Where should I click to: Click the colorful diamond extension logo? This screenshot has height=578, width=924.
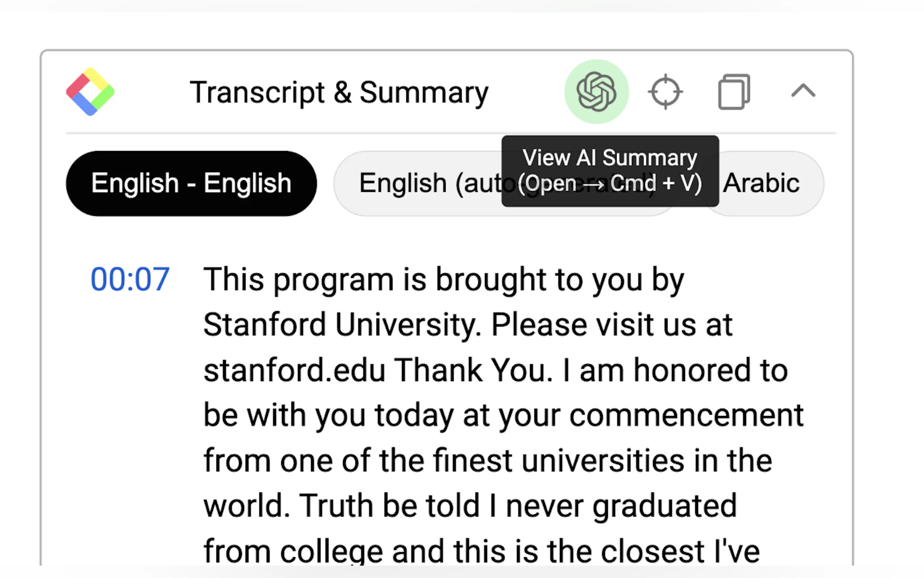(90, 92)
